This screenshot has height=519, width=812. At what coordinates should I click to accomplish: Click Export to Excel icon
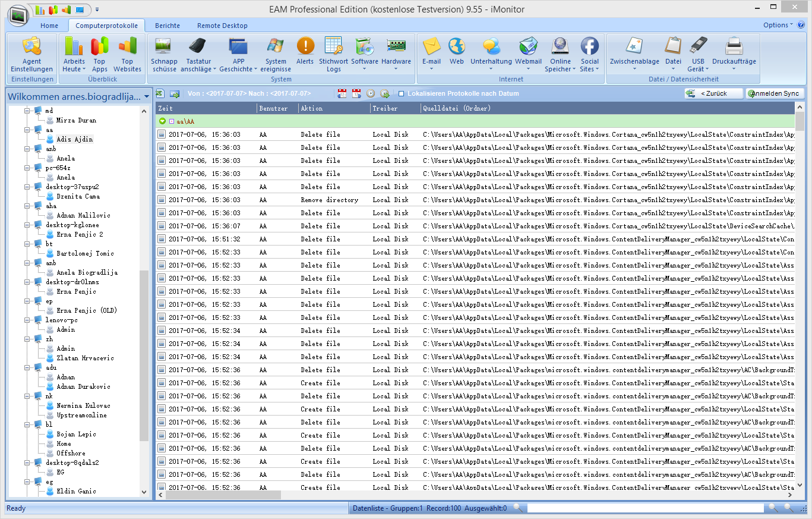coord(160,93)
